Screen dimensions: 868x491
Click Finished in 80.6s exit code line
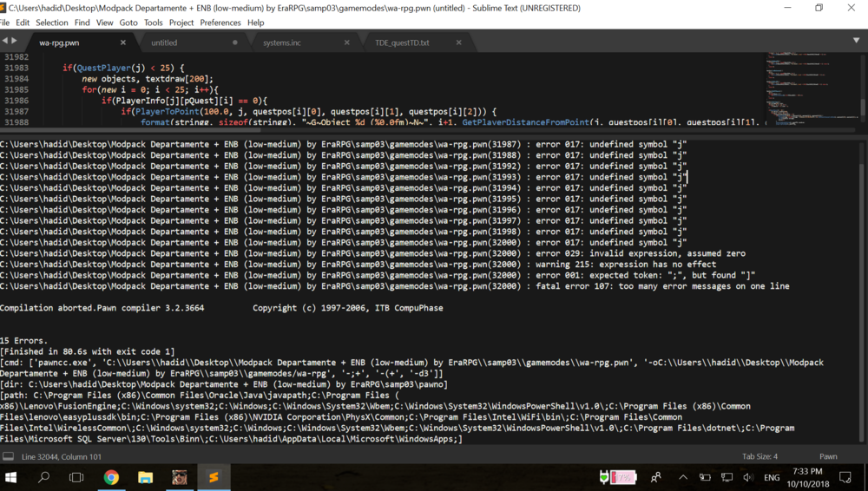coord(88,351)
